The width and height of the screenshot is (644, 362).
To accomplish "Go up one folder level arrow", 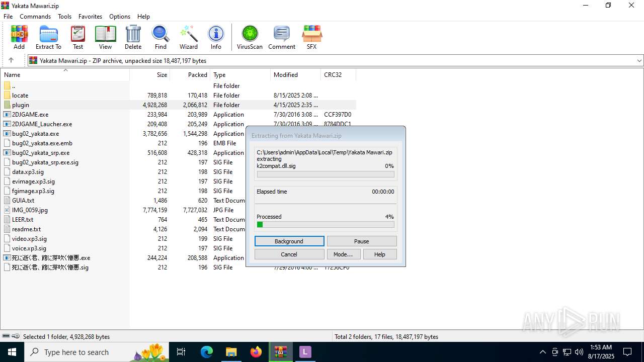I will pos(11,60).
